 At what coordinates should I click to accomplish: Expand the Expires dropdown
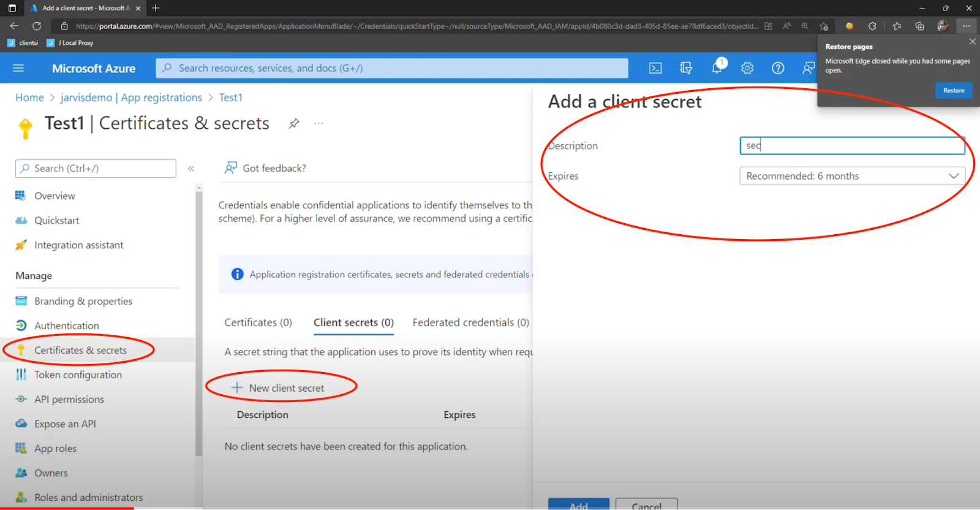pyautogui.click(x=852, y=176)
